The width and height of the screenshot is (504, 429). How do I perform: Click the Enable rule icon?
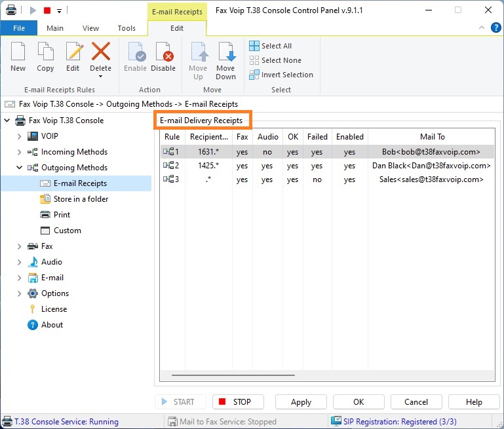coord(136,51)
